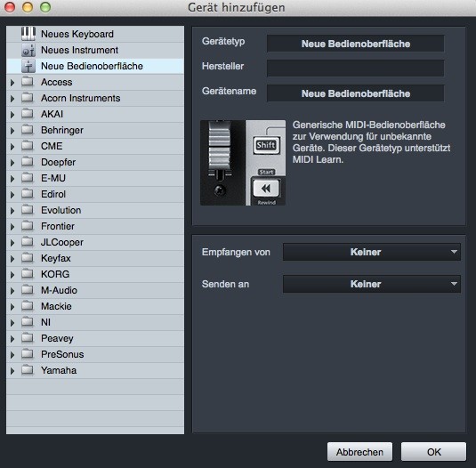Click the Mackie folder icon
The width and height of the screenshot is (476, 468).
click(x=28, y=306)
